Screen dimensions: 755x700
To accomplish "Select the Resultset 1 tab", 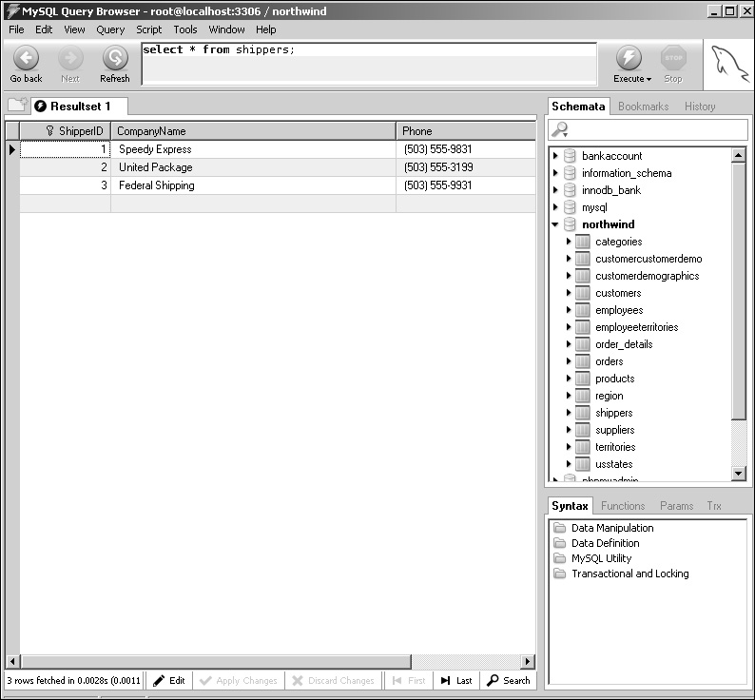I will [x=80, y=106].
